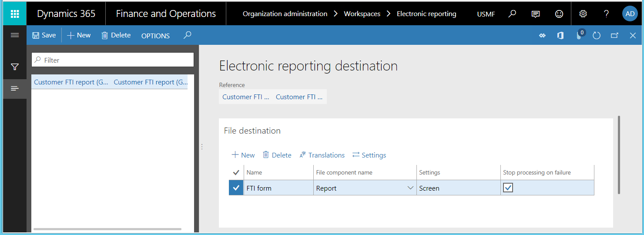Open the app launcher waffle icon

15,14
